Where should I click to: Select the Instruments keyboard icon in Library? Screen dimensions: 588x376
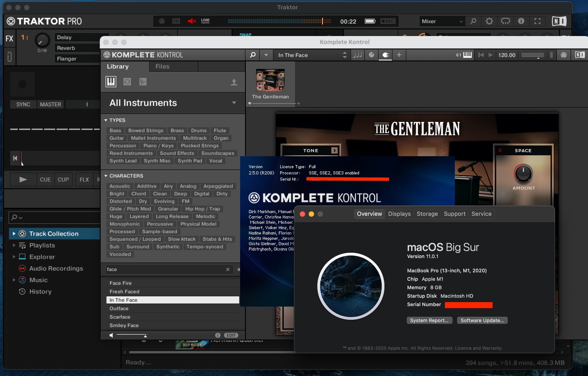coord(111,82)
